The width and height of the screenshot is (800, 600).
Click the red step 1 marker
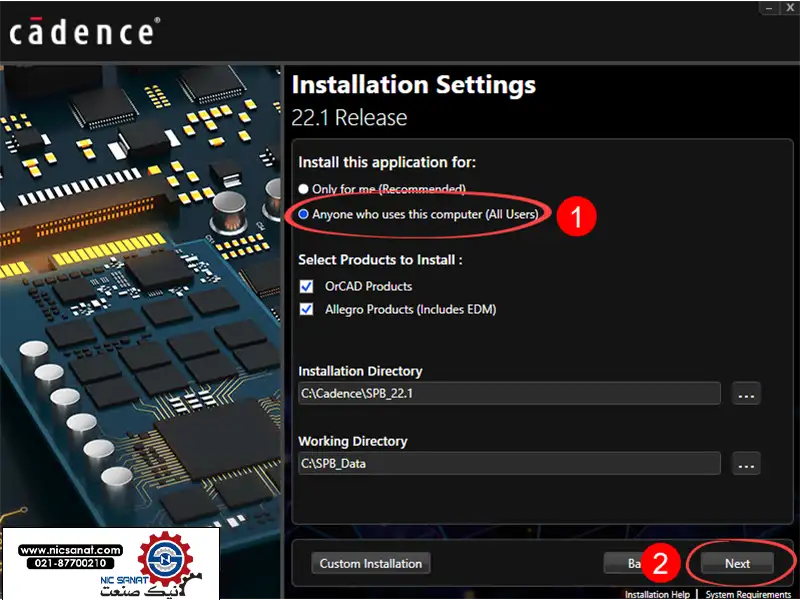tap(577, 216)
